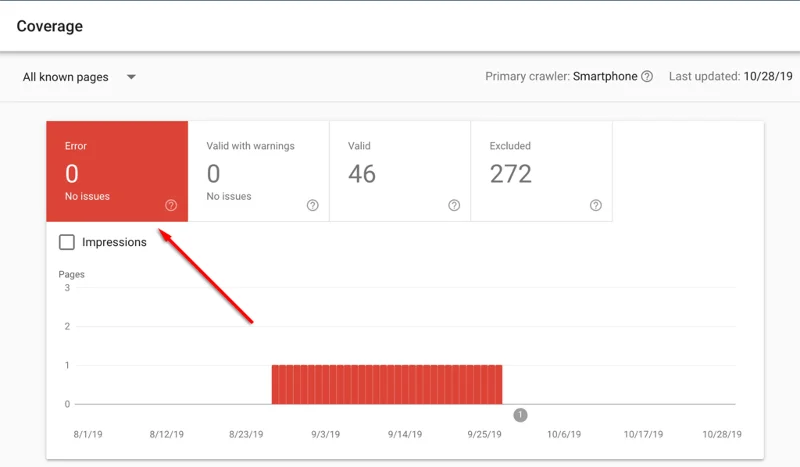Open the All known pages filter
800x467 pixels.
[x=79, y=77]
